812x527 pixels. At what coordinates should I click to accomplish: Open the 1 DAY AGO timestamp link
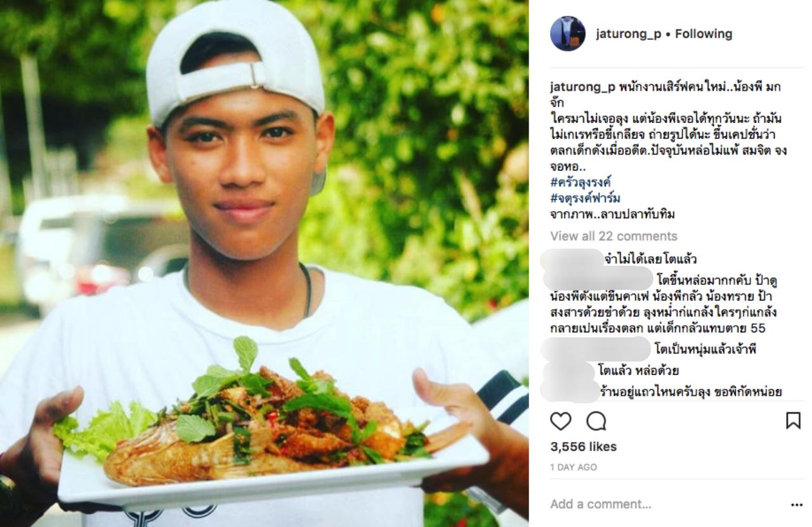point(573,467)
